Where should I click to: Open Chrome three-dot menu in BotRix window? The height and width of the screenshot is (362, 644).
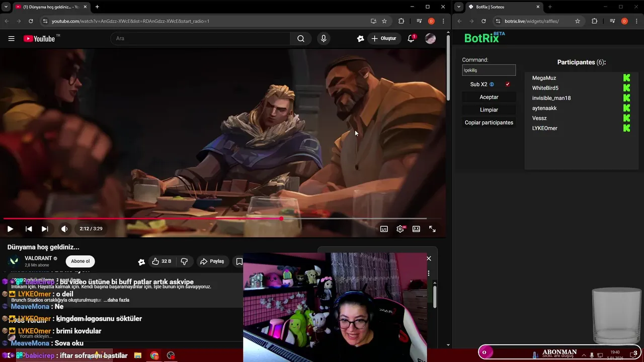pyautogui.click(x=637, y=21)
